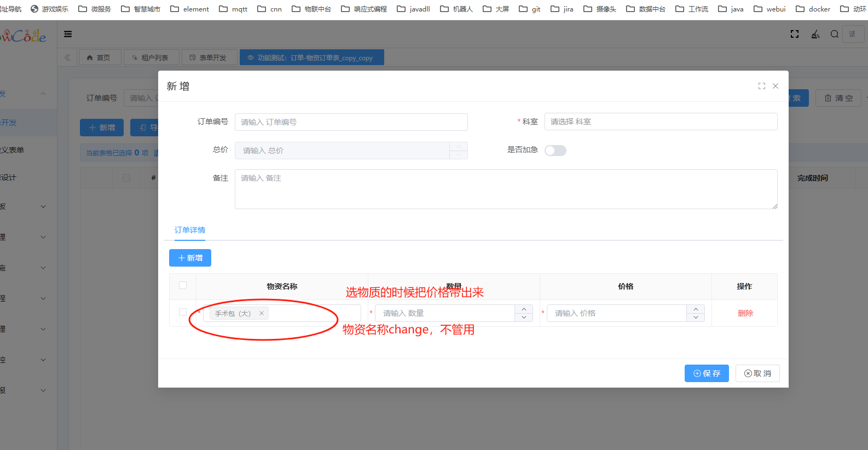Increase 数量 using the up stepper arrow
This screenshot has height=450, width=868.
tap(524, 309)
